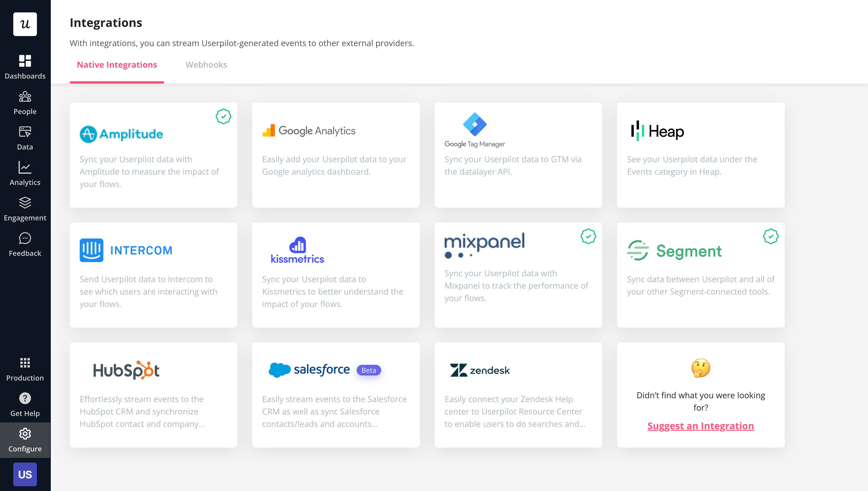
Task: Click the Production environment icon
Action: pos(25,363)
